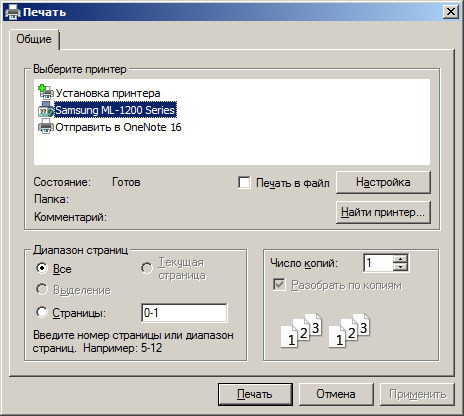Click the pages range input field
The width and height of the screenshot is (464, 416).
point(184,313)
